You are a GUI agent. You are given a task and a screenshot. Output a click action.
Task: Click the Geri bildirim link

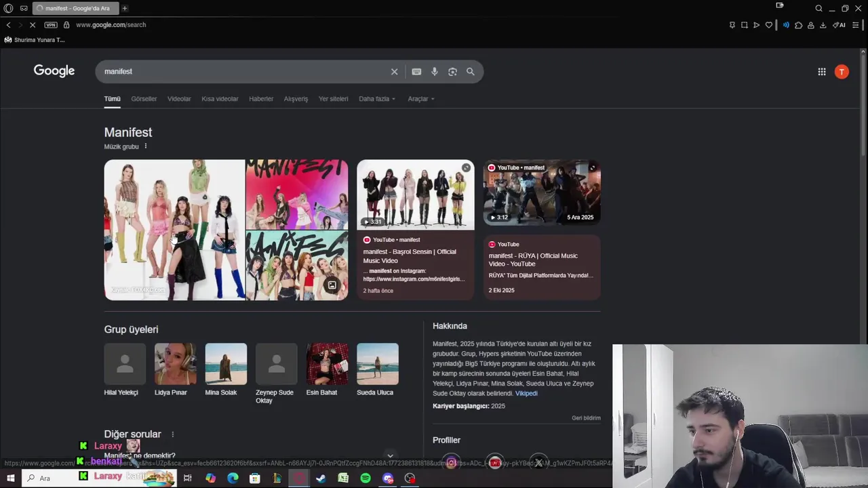[x=586, y=418]
